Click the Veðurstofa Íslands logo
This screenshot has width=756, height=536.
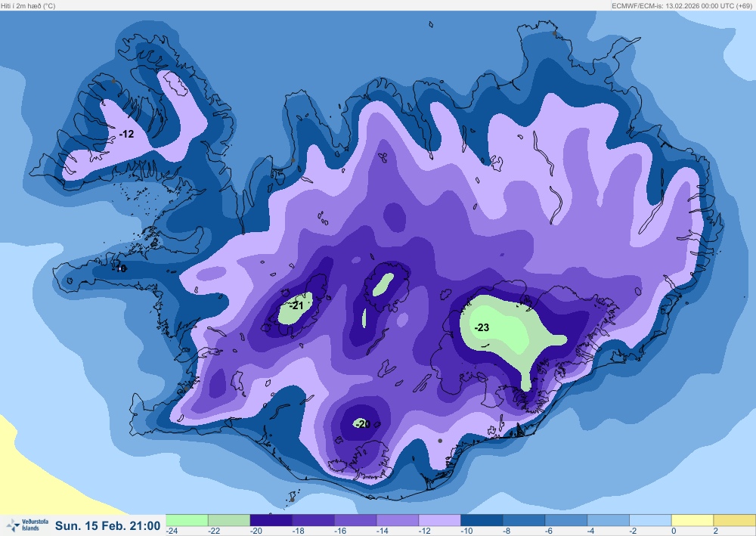tap(27, 525)
